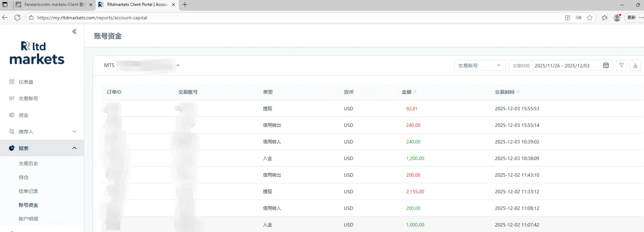Click the 交易账号 sidebar icon

[x=12, y=99]
